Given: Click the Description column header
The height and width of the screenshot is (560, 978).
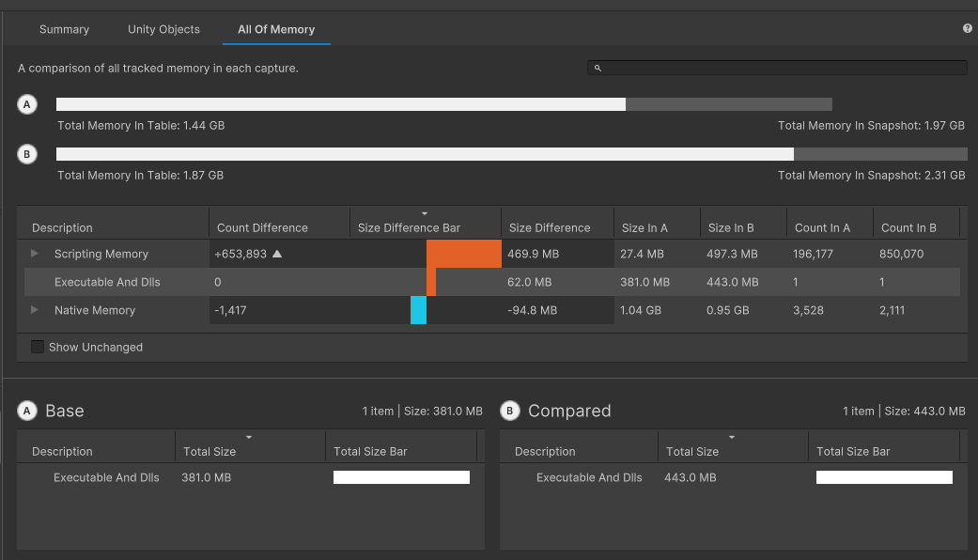Looking at the screenshot, I should 61,226.
